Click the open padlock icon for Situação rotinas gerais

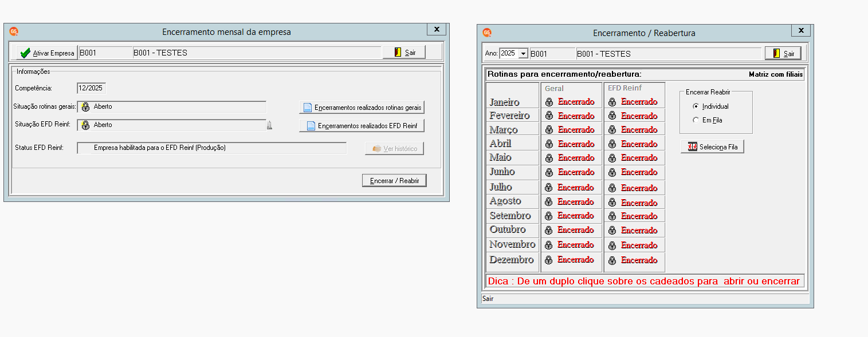(85, 107)
